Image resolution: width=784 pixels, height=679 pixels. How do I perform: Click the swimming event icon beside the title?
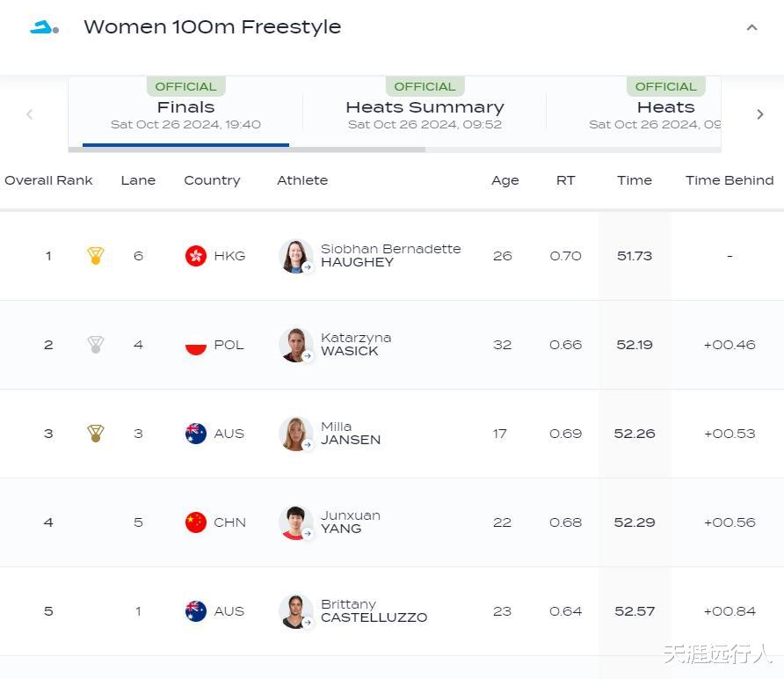pos(44,28)
